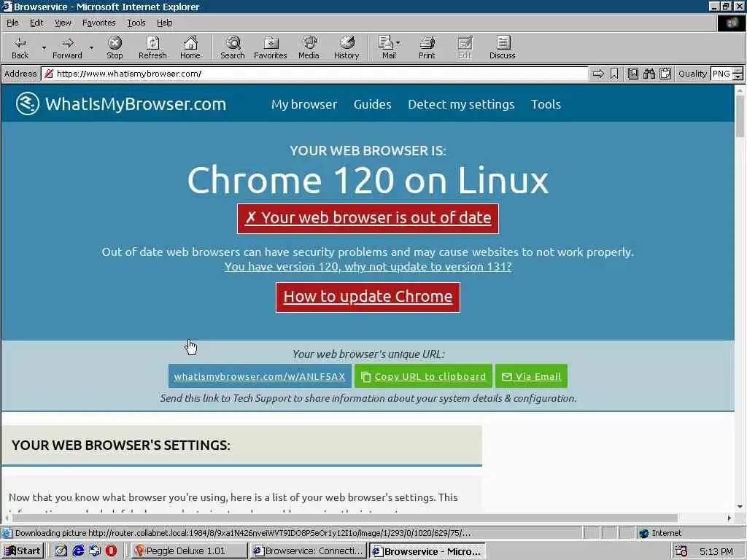Click the bookmark ribbon icon beside address bar
The height and width of the screenshot is (560, 747).
point(614,74)
